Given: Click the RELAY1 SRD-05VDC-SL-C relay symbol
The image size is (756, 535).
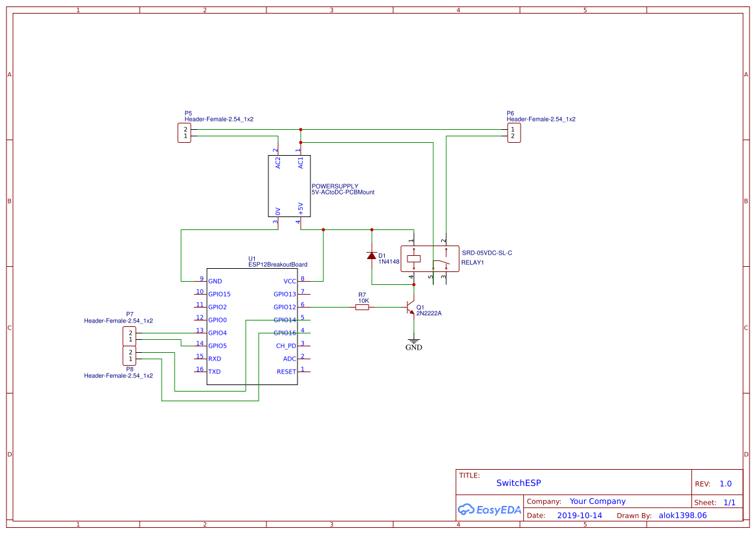Looking at the screenshot, I should tap(430, 258).
